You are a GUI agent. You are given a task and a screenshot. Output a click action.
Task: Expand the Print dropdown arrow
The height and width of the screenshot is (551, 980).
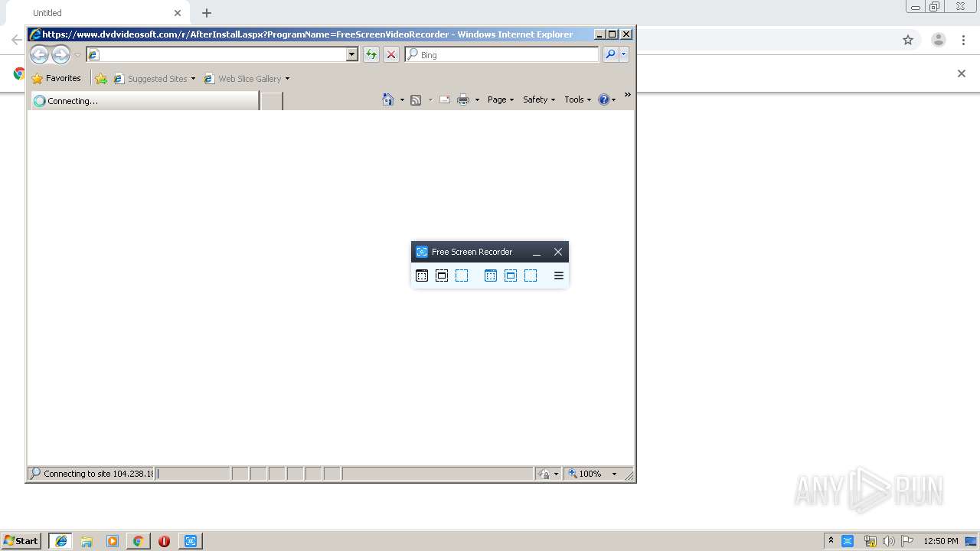tap(477, 100)
